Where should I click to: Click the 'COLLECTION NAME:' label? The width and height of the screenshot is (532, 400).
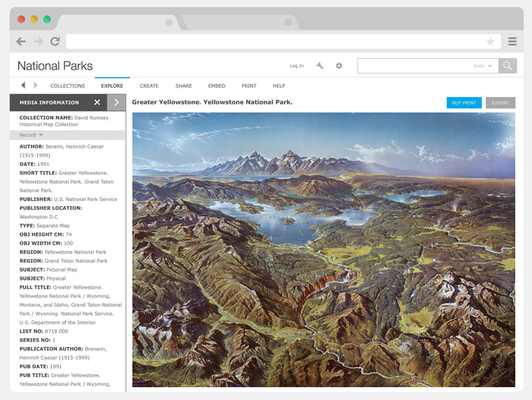click(x=46, y=117)
